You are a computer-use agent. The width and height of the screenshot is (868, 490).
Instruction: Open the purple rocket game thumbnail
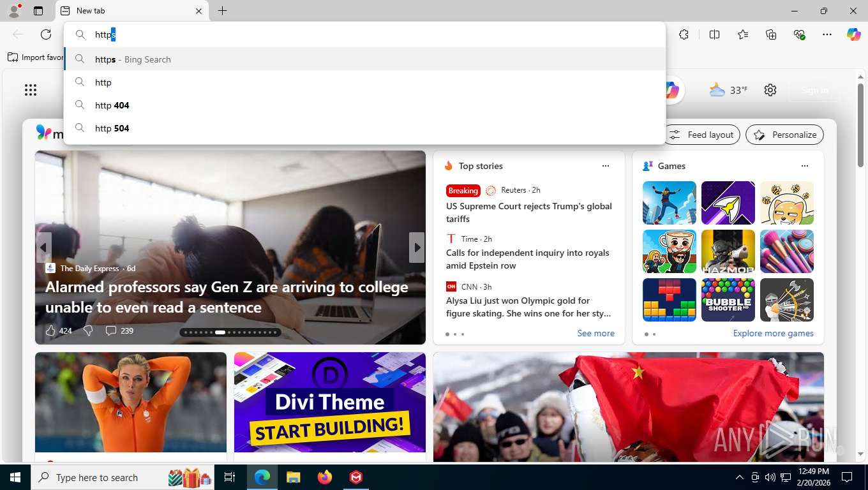[x=728, y=203]
